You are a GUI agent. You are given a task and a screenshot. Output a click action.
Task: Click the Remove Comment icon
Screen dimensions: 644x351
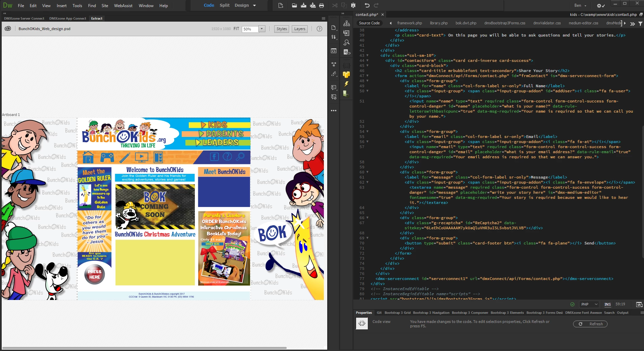pyautogui.click(x=334, y=97)
